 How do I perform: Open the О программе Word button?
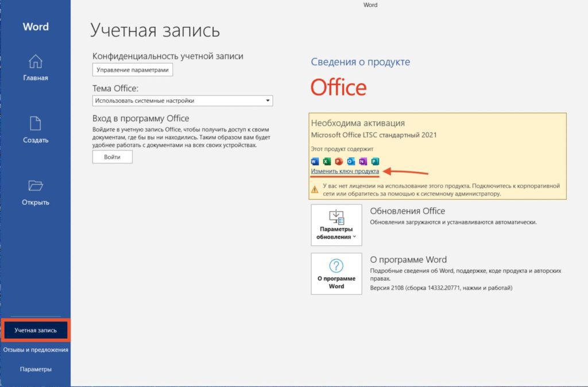[336, 274]
